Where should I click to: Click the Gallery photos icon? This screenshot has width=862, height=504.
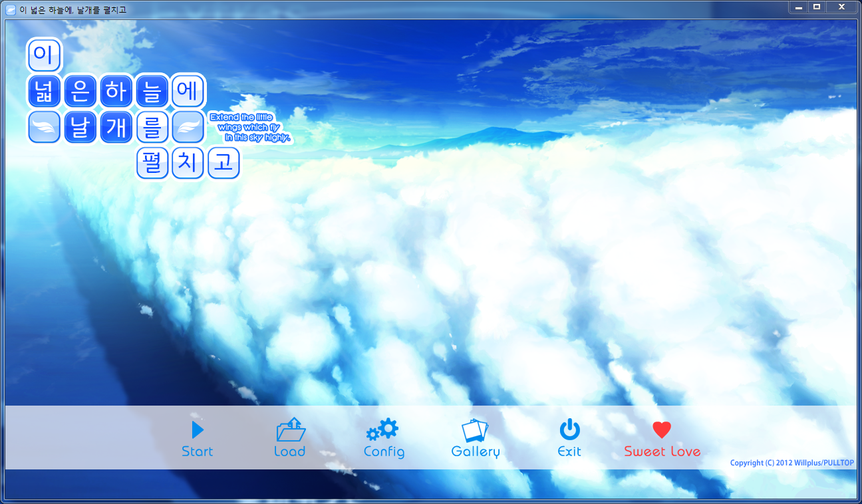tap(475, 431)
